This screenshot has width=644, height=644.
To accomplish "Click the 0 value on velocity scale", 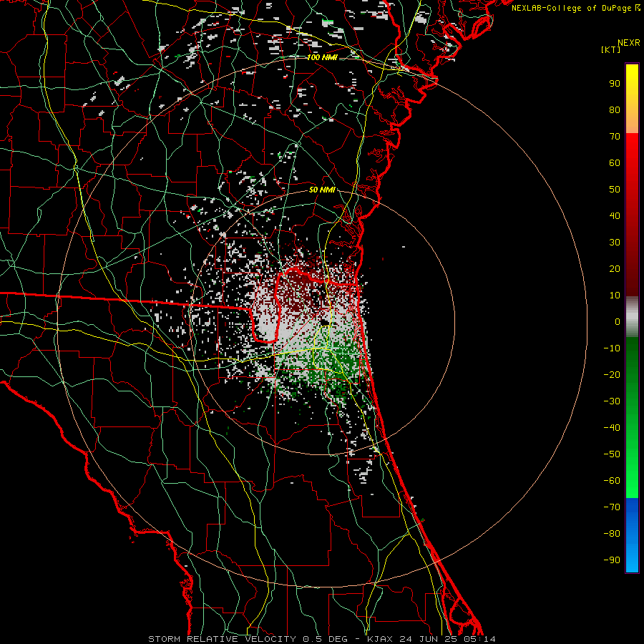I will click(x=618, y=321).
